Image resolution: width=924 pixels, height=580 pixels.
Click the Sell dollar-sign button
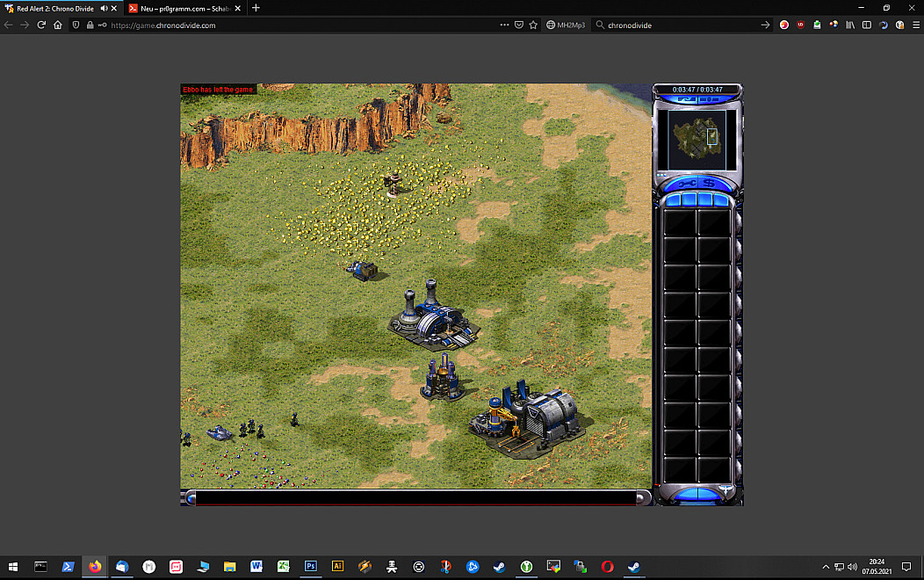[x=708, y=183]
